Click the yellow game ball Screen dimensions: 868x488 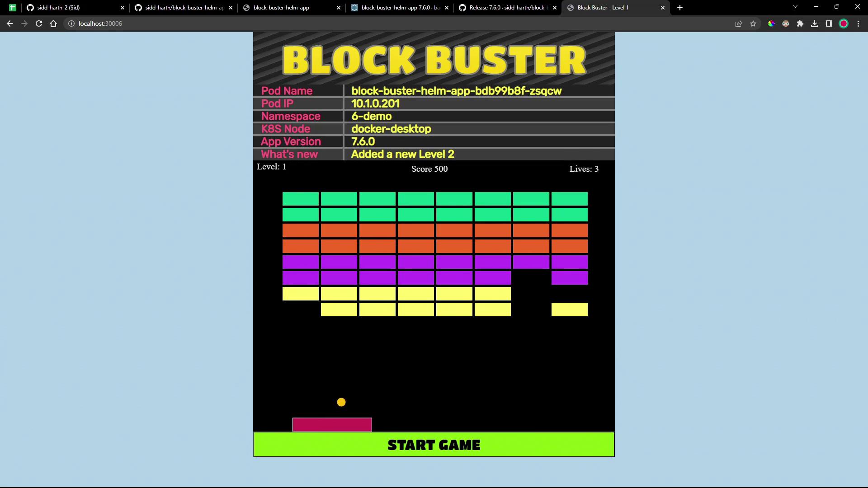(341, 402)
